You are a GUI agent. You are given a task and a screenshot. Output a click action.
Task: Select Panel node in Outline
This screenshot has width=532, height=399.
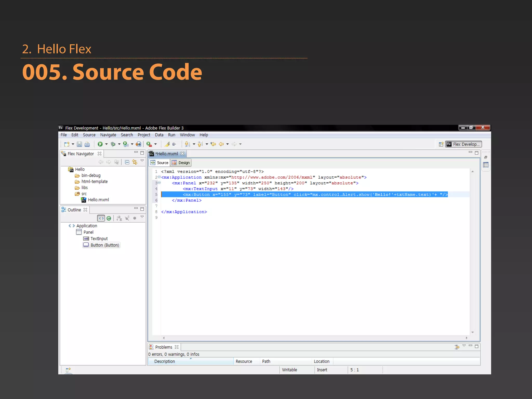point(85,232)
